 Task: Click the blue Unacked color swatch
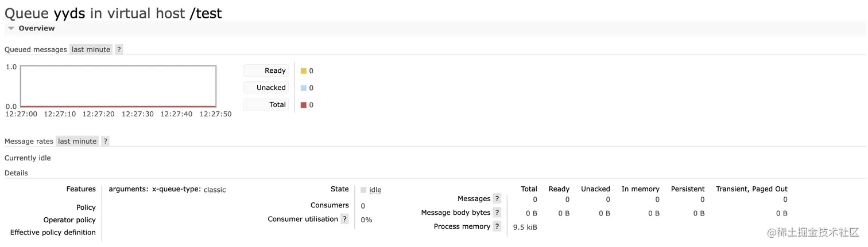click(304, 88)
